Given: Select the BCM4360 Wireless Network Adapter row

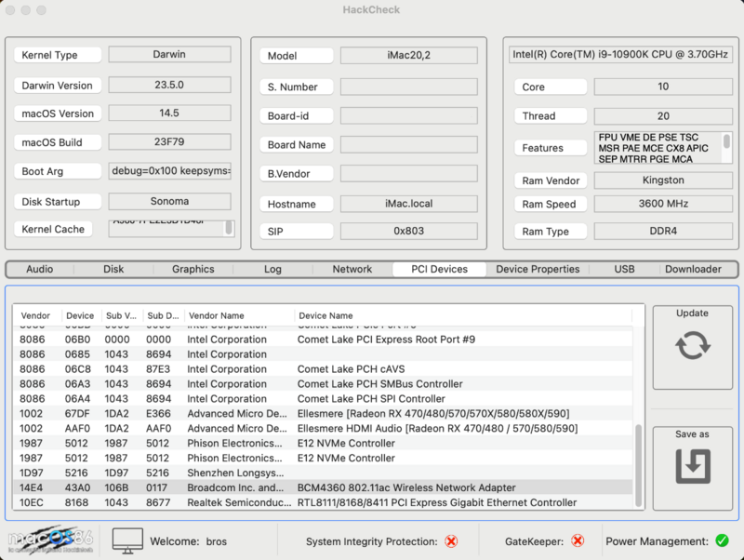Looking at the screenshot, I should 325,487.
